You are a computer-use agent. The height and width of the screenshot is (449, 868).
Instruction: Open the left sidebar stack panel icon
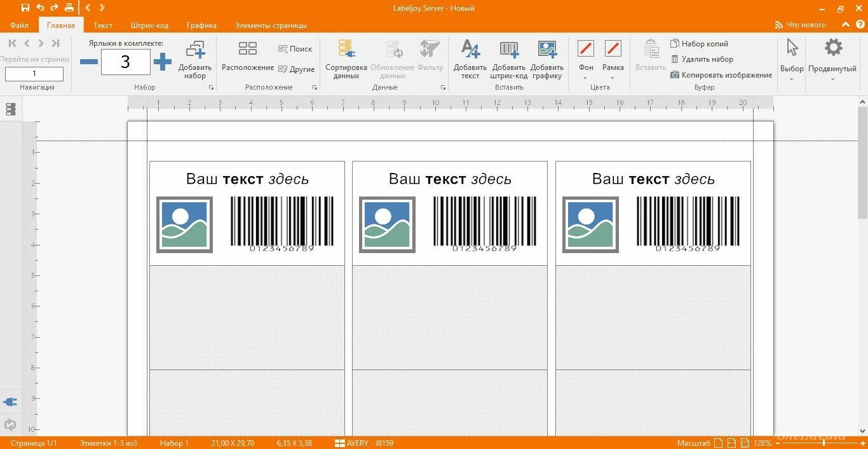tap(10, 109)
